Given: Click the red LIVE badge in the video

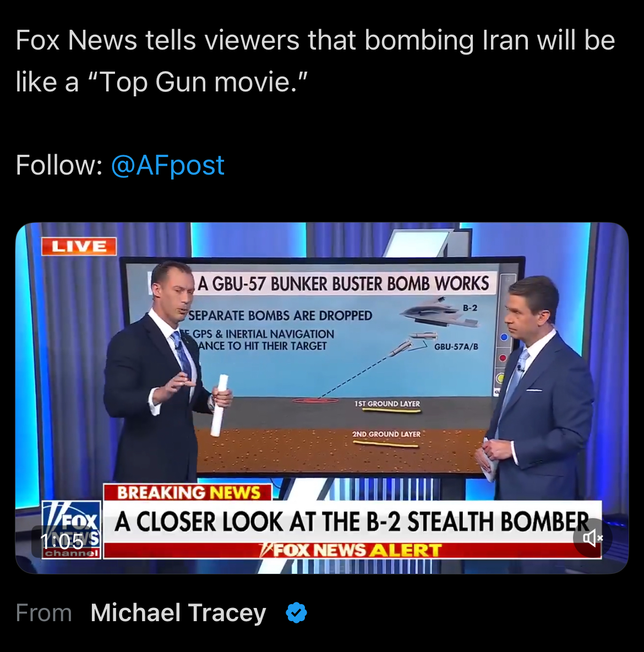Looking at the screenshot, I should pos(79,246).
